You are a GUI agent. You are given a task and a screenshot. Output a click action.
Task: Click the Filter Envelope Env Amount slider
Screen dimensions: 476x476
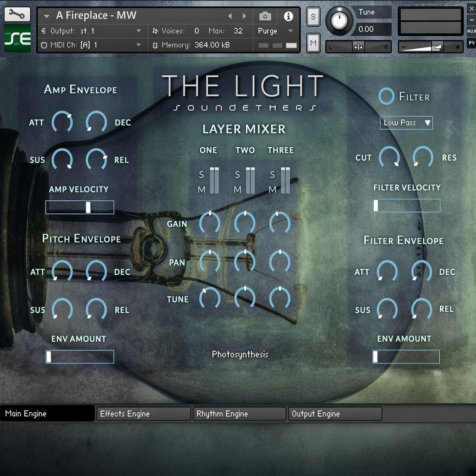coord(406,357)
